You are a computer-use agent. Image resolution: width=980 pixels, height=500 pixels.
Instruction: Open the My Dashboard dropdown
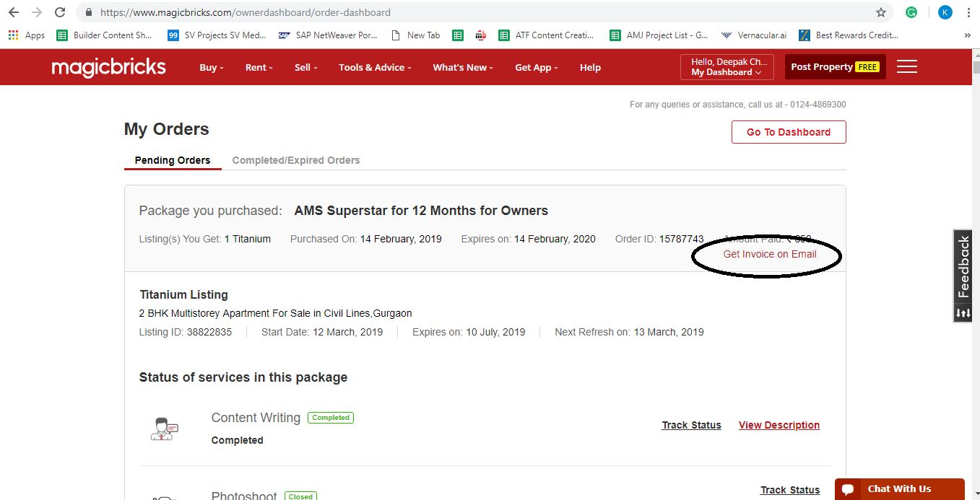pos(727,67)
